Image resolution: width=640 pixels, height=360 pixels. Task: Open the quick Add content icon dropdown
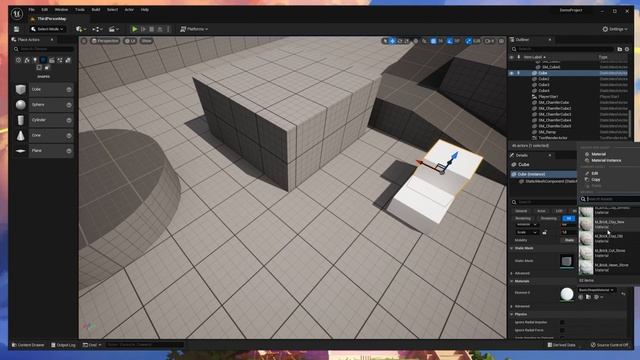[x=80, y=29]
